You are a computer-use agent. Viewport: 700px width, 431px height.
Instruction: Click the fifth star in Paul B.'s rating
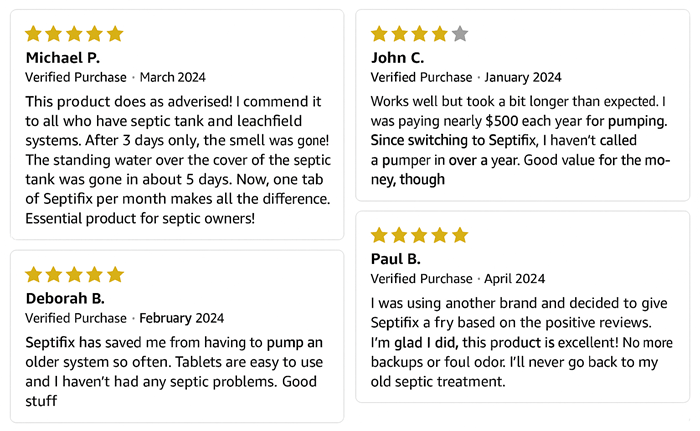[460, 236]
